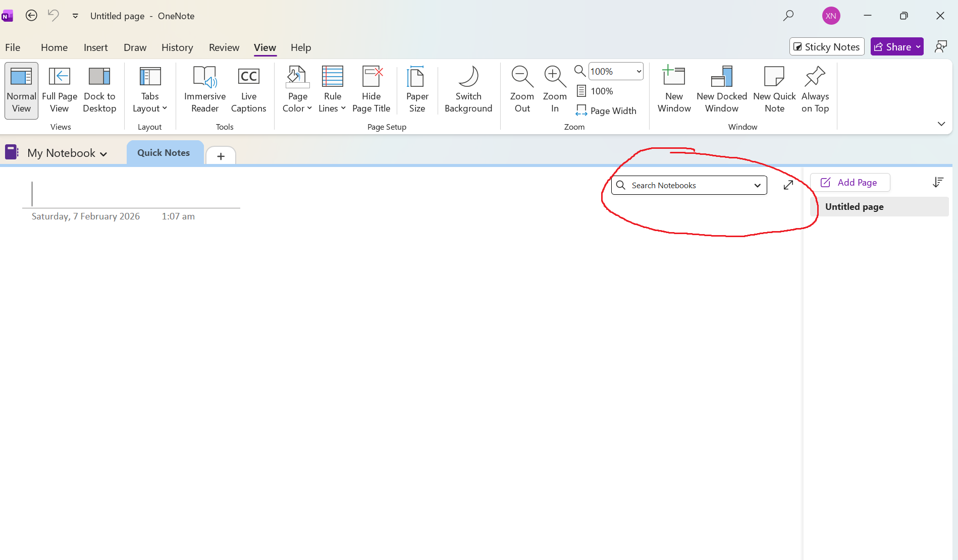Hide the page title
Viewport: 958px width, 560px height.
coord(371,90)
